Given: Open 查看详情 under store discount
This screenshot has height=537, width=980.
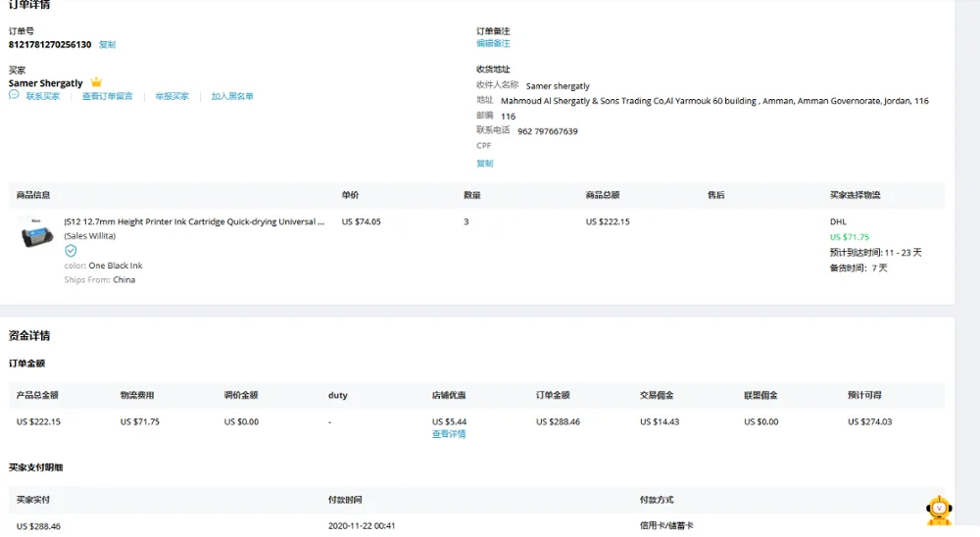Looking at the screenshot, I should point(449,434).
